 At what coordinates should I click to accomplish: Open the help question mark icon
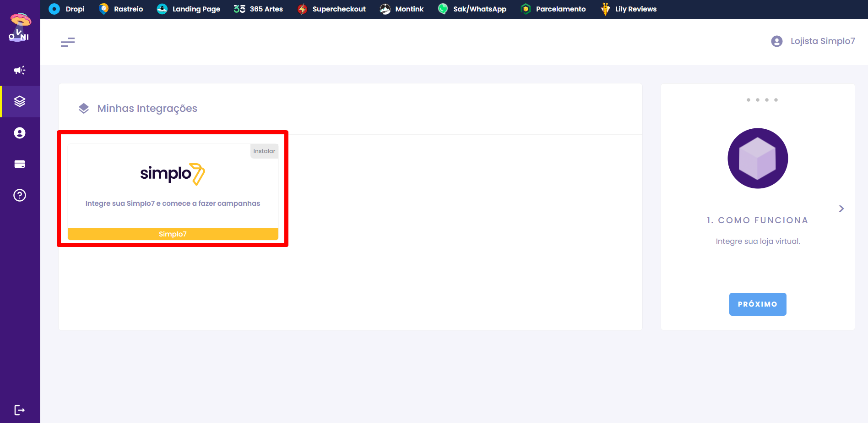tap(20, 195)
